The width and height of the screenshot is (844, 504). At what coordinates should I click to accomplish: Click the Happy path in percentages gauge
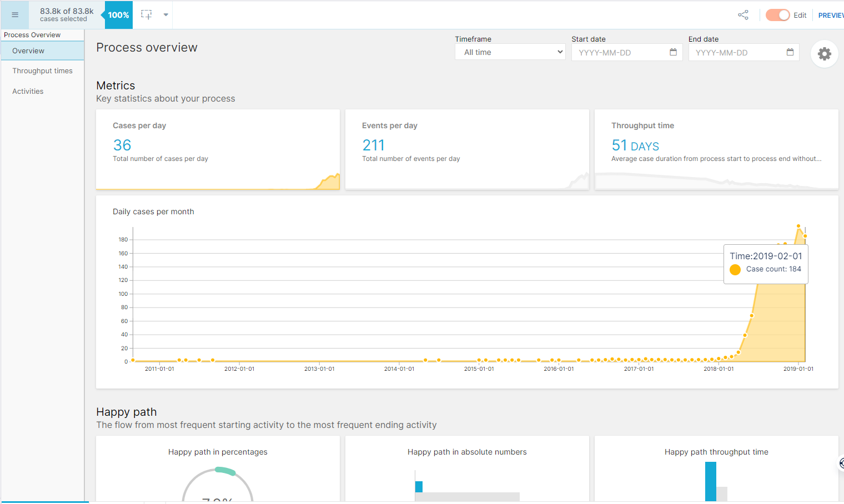pyautogui.click(x=218, y=485)
